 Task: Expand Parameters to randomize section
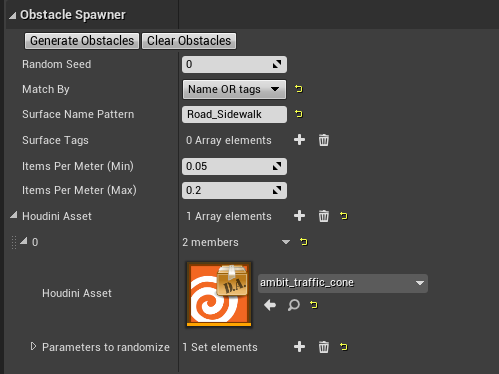[33, 347]
